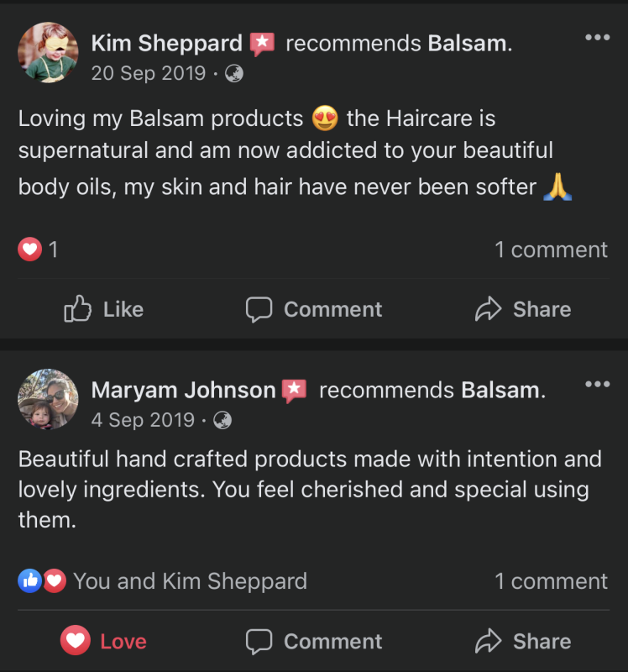Like Kim Sheppard's recommendation post
The image size is (628, 672).
(103, 309)
